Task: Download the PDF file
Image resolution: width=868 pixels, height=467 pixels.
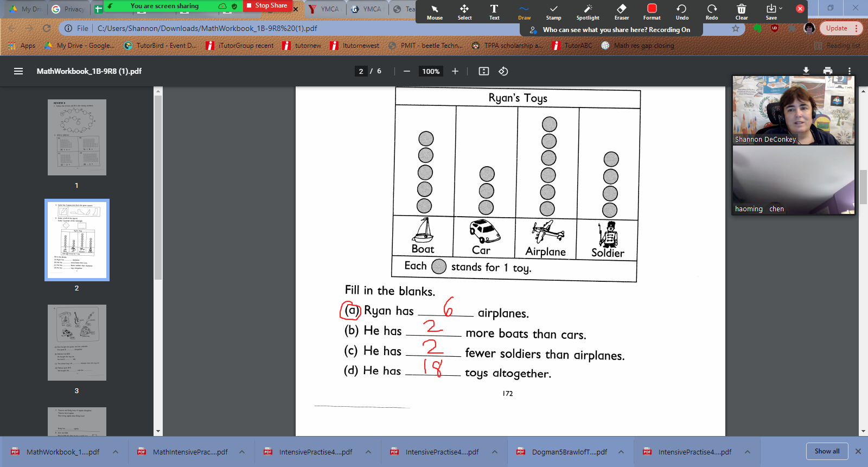Action: coord(806,71)
